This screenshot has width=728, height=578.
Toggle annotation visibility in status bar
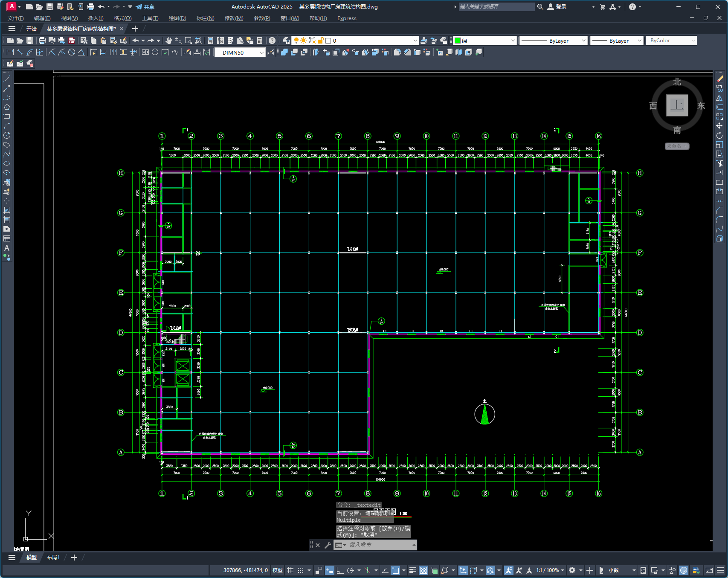(x=508, y=570)
